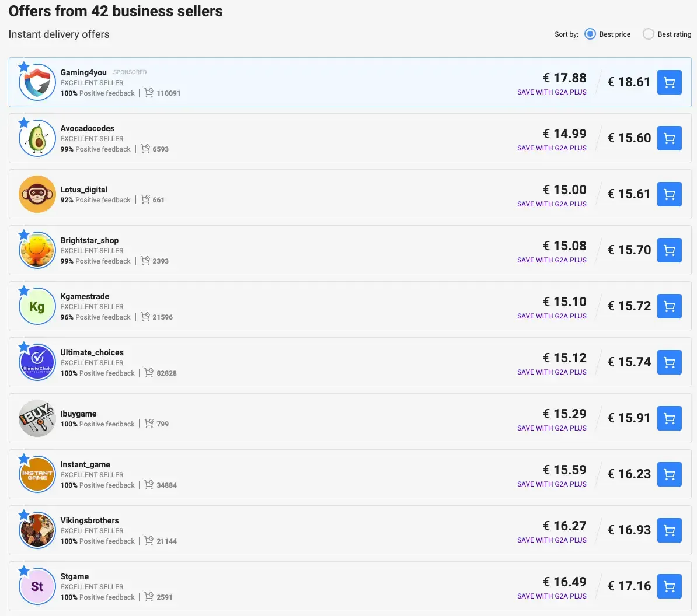697x616 pixels.
Task: Open Ultimate_choices seller name link
Action: (92, 352)
